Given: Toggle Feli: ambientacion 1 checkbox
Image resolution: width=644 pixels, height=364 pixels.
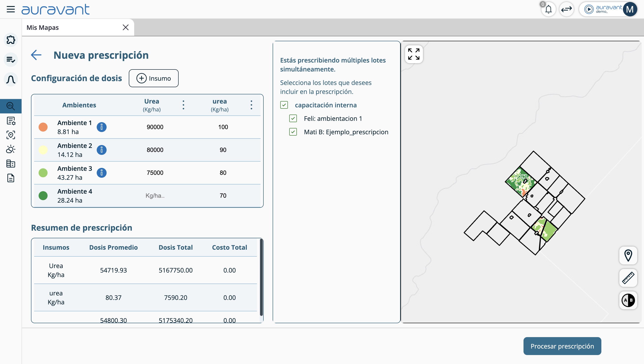Looking at the screenshot, I should click(293, 119).
